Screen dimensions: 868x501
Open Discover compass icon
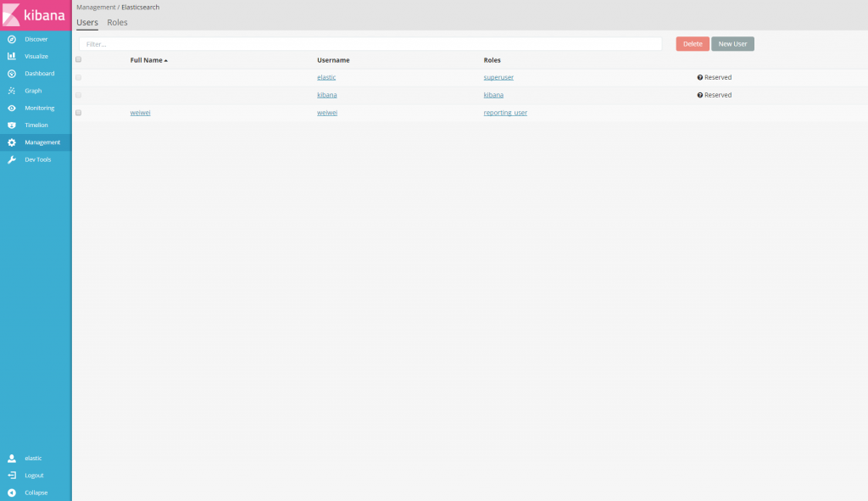pyautogui.click(x=12, y=39)
